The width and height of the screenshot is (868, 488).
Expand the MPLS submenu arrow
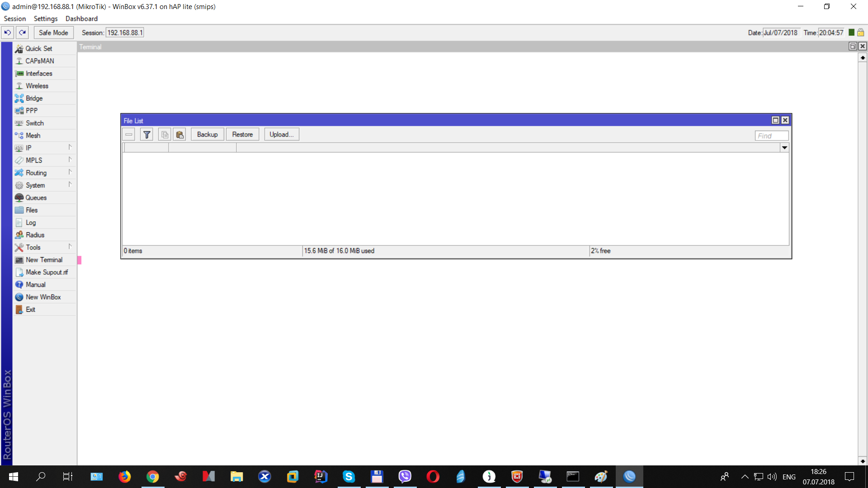[70, 160]
